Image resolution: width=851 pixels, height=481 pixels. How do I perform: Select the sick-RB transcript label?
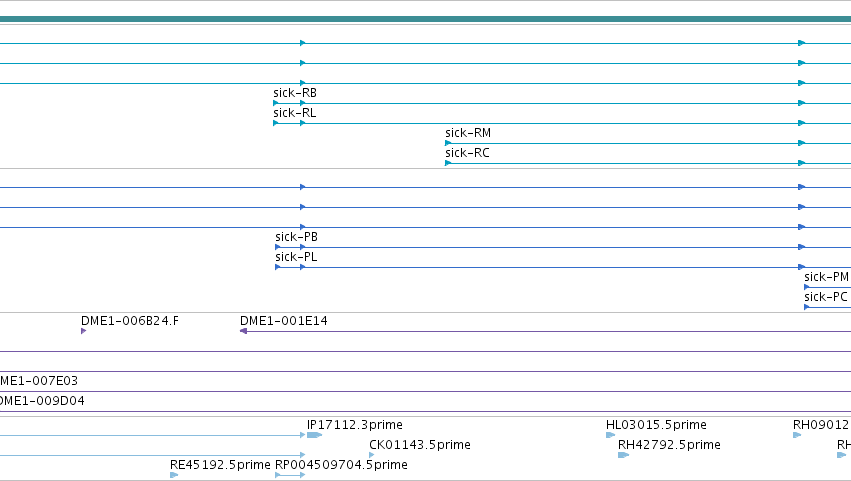[295, 93]
